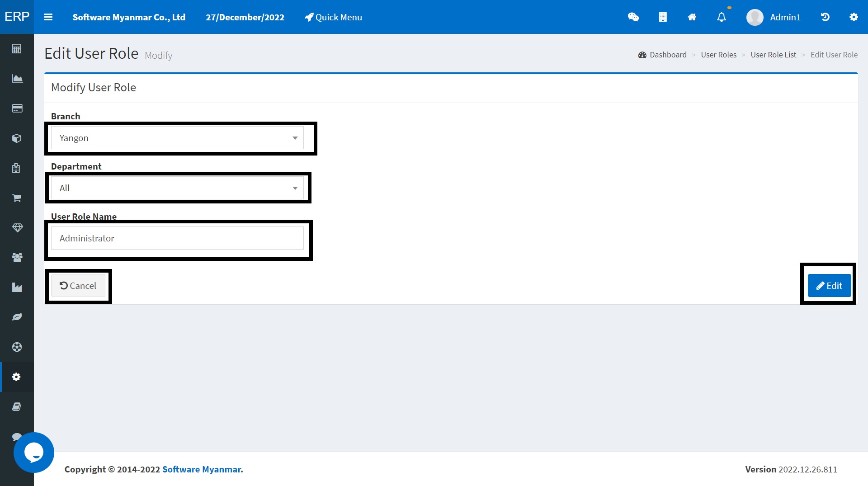
Task: Open cube inventory sidebar icon
Action: click(17, 138)
